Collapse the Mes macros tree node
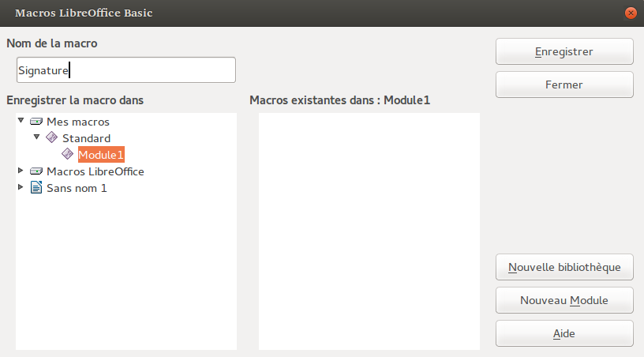 [x=21, y=120]
